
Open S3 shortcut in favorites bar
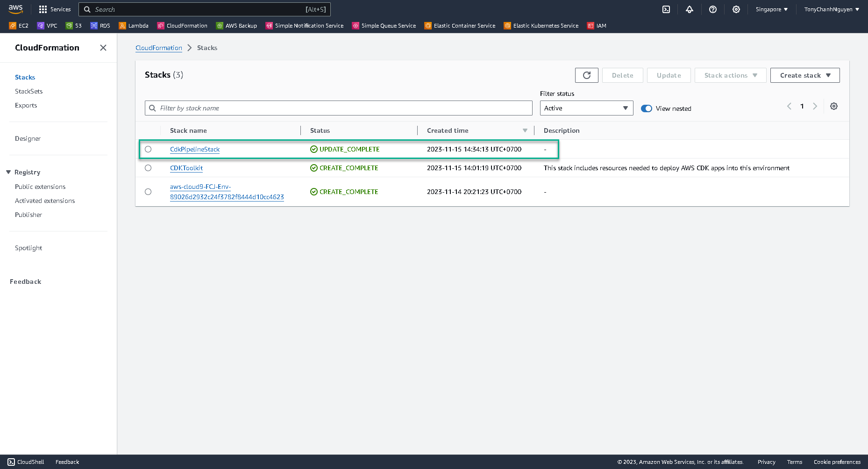[x=74, y=26]
